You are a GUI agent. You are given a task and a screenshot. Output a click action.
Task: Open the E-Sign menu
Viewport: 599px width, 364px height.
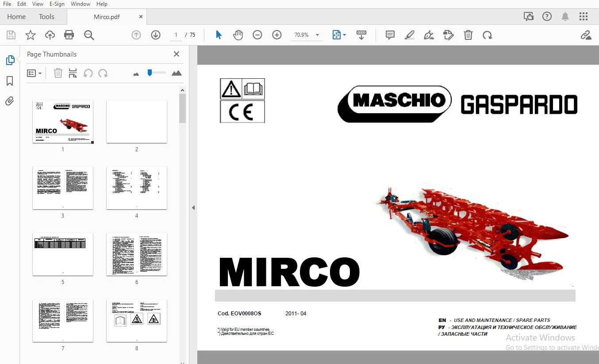pyautogui.click(x=57, y=4)
